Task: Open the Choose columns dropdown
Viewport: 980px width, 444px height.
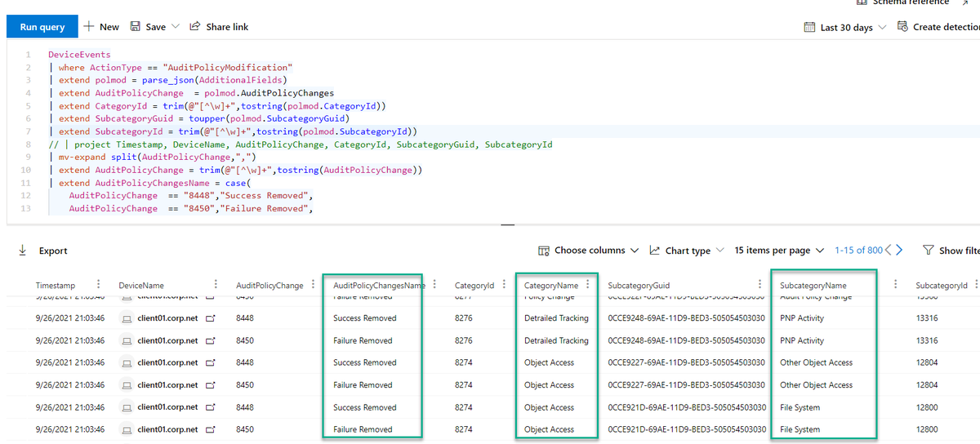Action: (589, 251)
